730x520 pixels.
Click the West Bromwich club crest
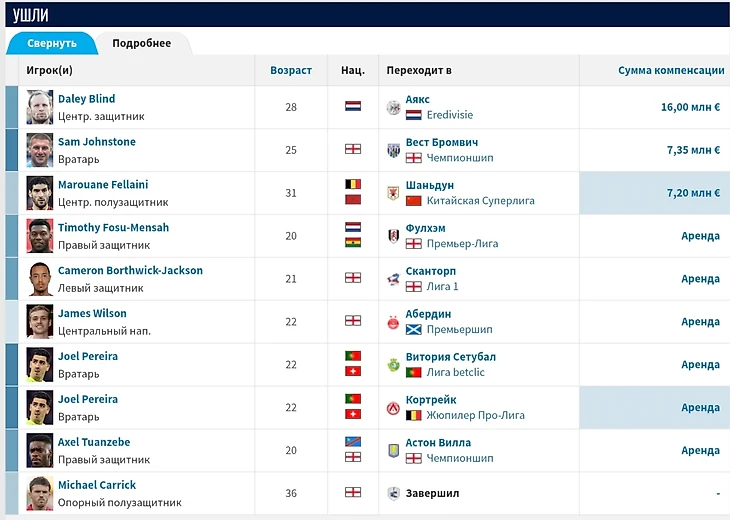pyautogui.click(x=393, y=150)
